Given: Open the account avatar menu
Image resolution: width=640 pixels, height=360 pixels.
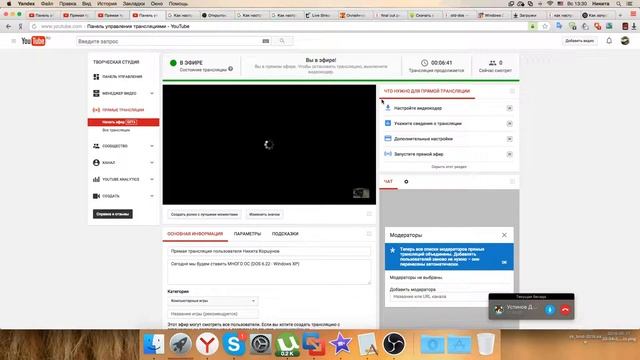Looking at the screenshot, I should (x=625, y=41).
